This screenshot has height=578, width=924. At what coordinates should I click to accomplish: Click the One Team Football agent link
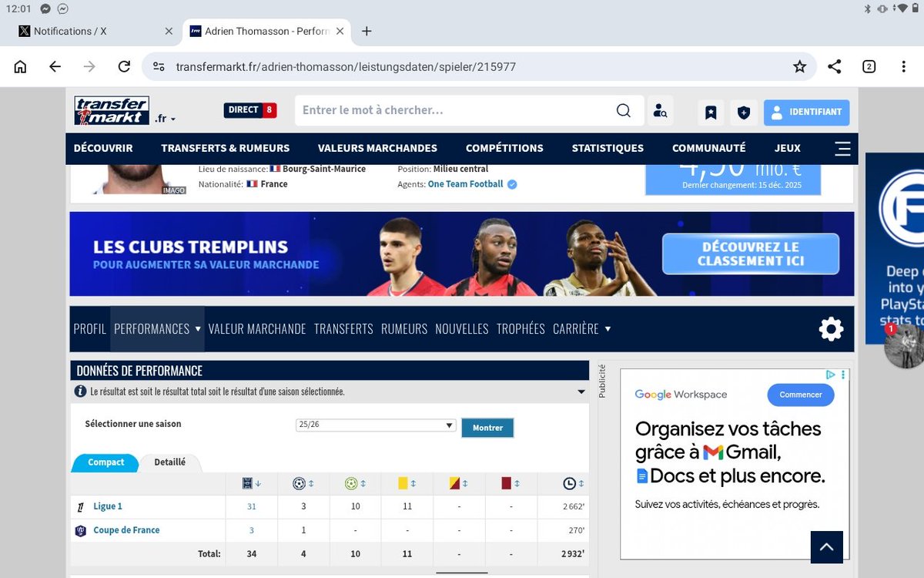pos(465,184)
